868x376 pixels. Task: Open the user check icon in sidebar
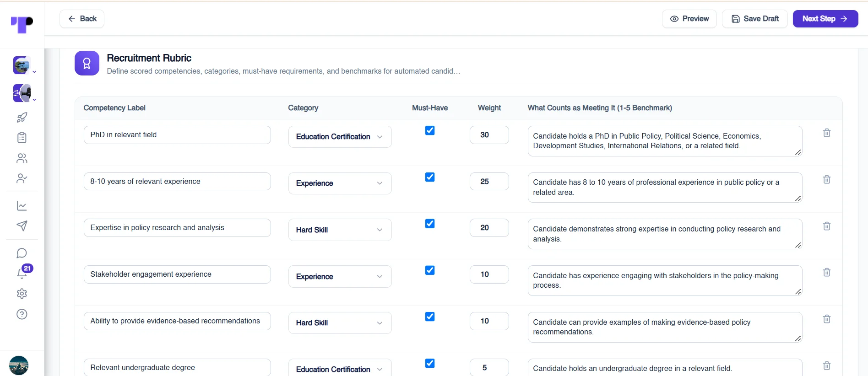tap(22, 178)
